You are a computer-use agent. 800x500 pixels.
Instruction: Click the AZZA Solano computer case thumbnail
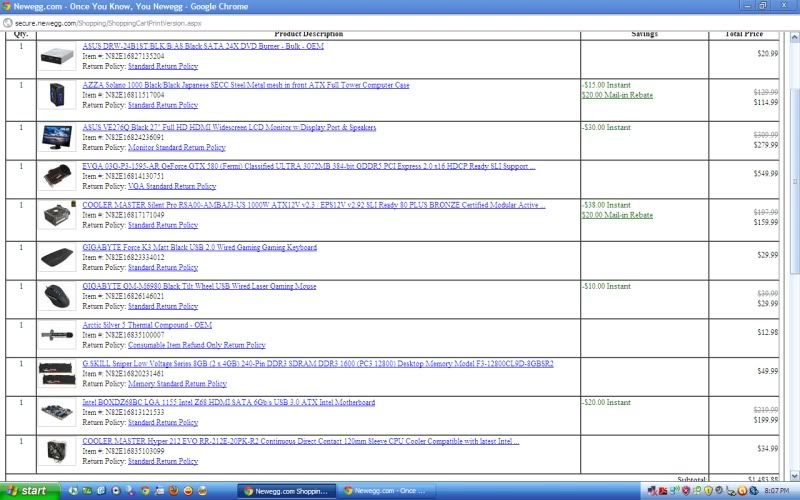click(x=57, y=95)
